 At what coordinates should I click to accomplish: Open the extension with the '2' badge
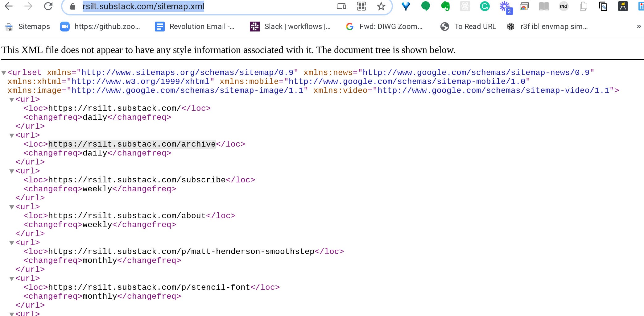(504, 6)
